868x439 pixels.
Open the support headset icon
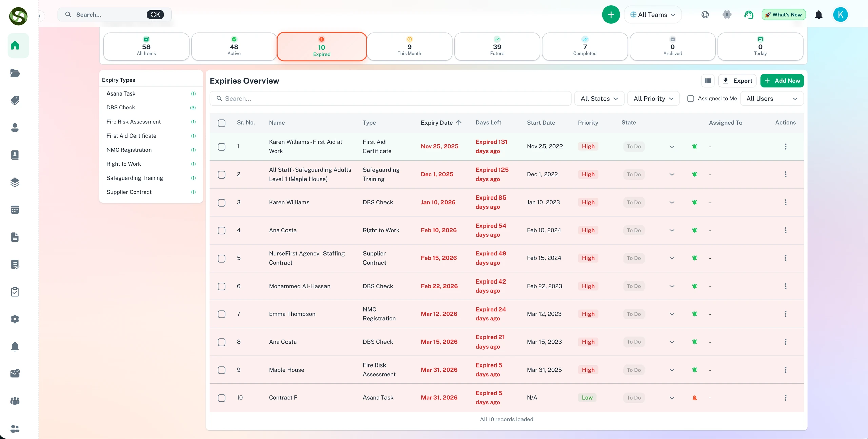pos(749,15)
